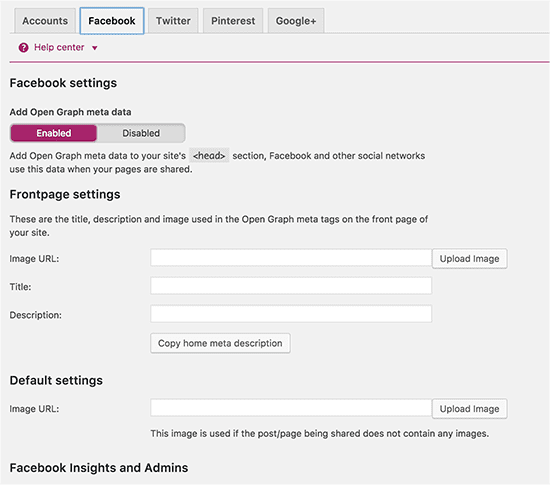Image resolution: width=550 pixels, height=485 pixels.
Task: Set Open Graph meta data to Enabled
Action: 54,133
